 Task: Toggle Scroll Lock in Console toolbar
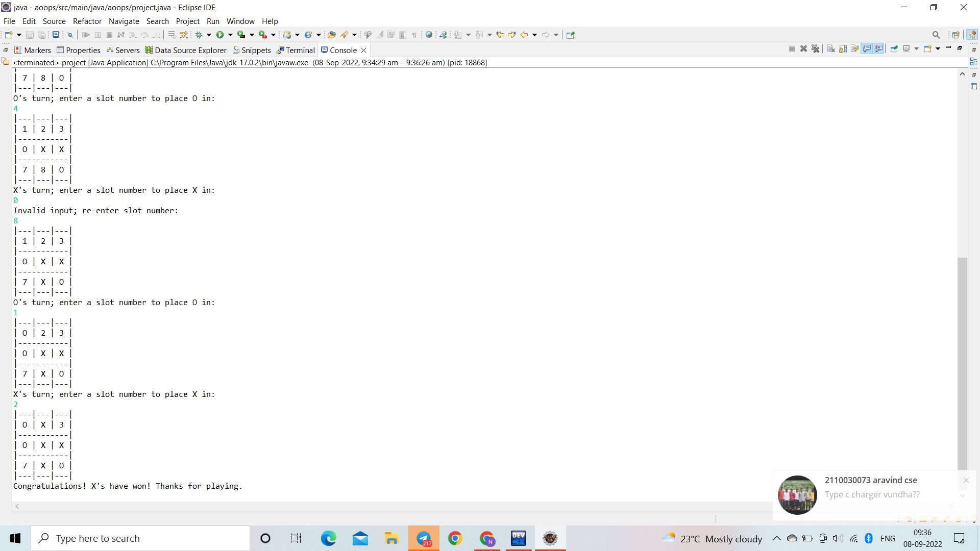point(843,48)
